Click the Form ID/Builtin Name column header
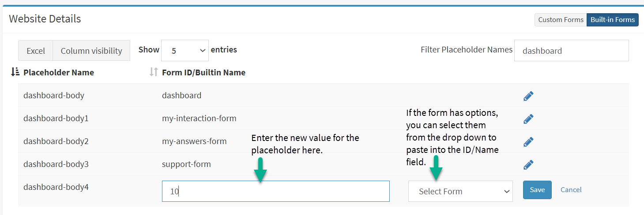 click(x=204, y=72)
